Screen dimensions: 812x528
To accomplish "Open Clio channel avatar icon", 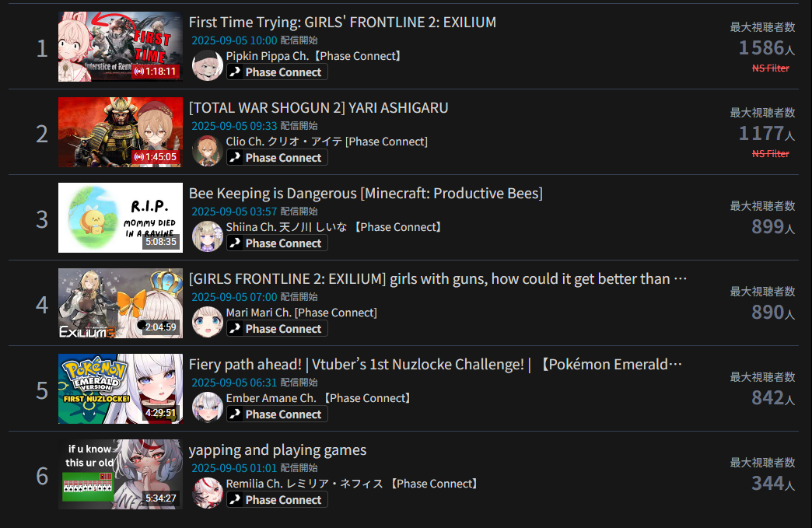I will click(208, 151).
